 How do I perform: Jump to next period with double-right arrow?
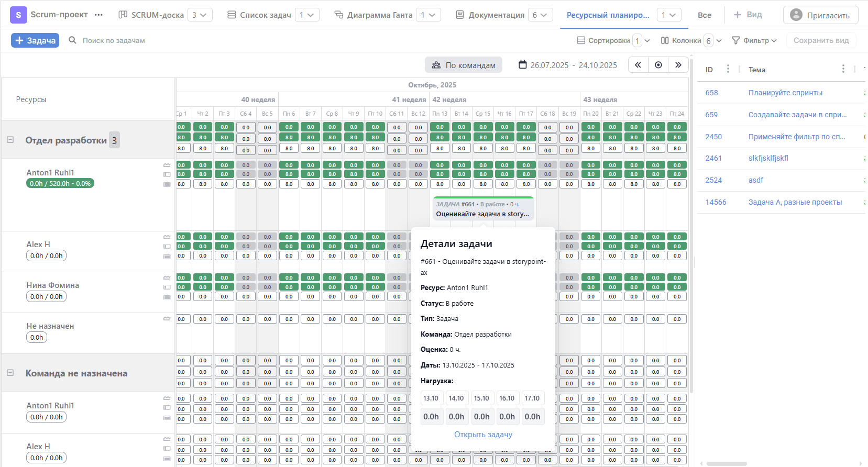(678, 65)
